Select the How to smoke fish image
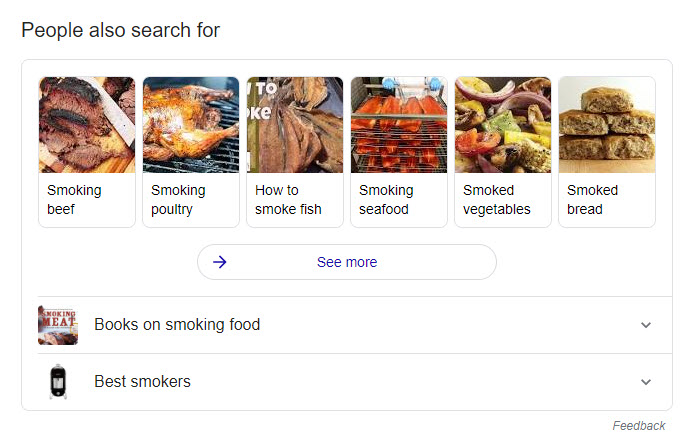698x443 pixels. (x=294, y=125)
